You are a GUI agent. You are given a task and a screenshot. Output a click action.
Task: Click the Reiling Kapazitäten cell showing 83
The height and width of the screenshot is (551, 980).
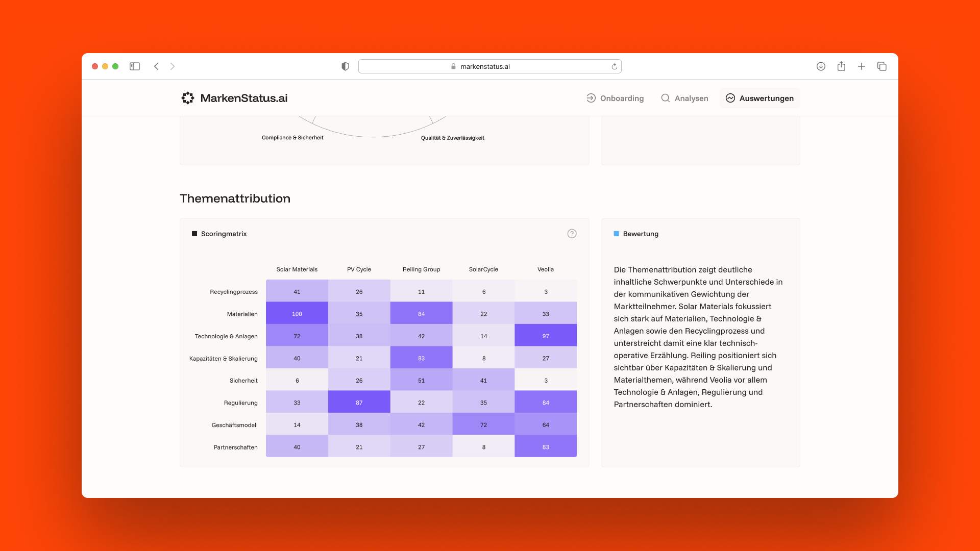[422, 358]
